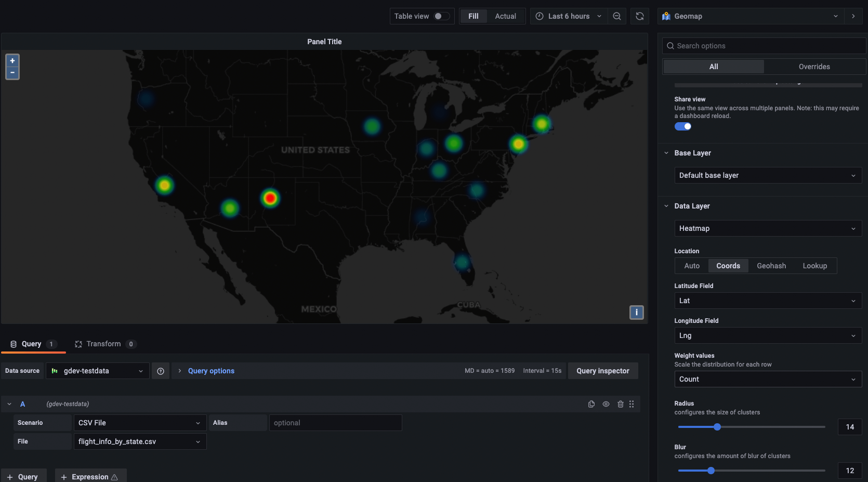Zoom out on the map
Image resolution: width=868 pixels, height=482 pixels.
tap(12, 73)
